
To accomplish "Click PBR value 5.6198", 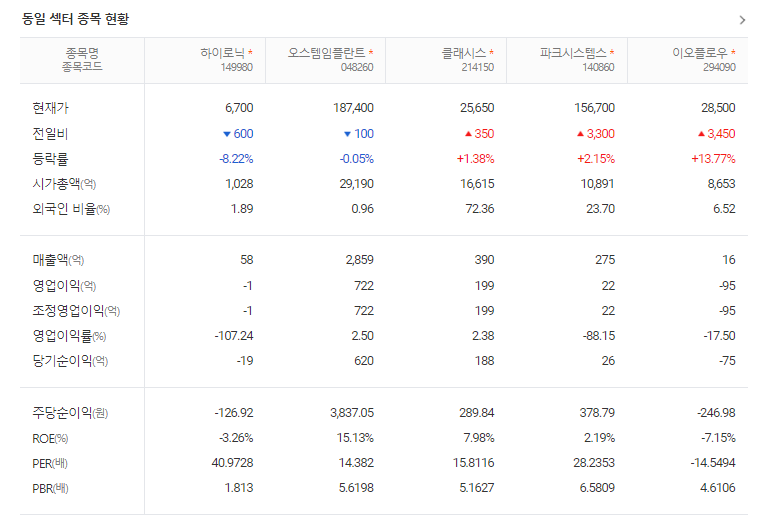I will pos(356,488).
